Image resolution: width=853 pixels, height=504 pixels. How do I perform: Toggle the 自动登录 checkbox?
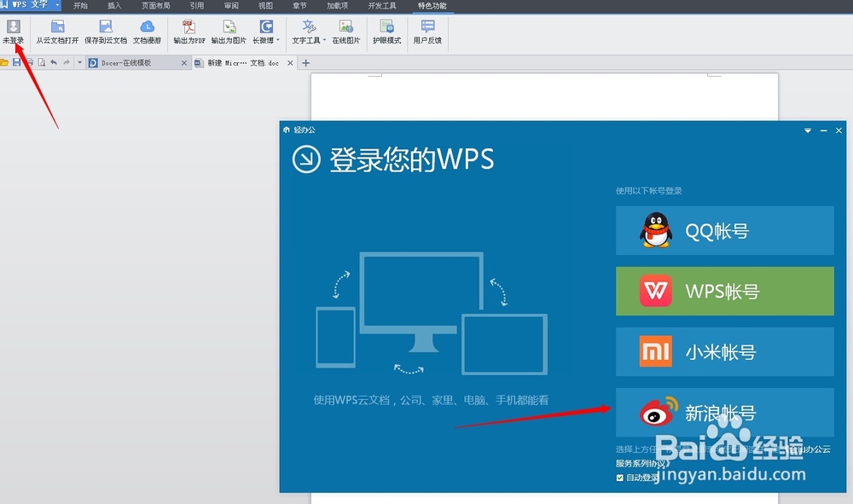619,478
